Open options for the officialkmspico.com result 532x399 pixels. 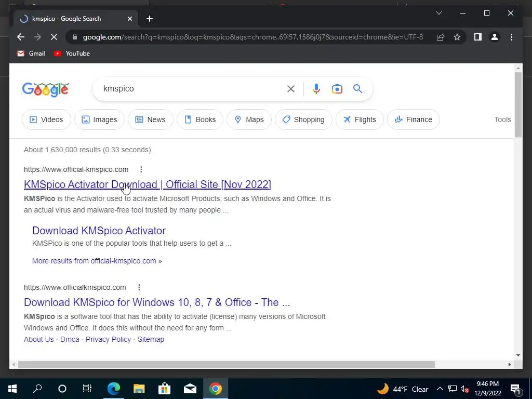(139, 287)
